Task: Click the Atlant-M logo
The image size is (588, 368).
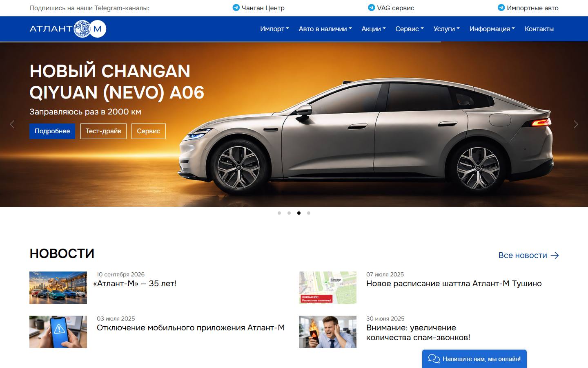Action: (x=68, y=29)
